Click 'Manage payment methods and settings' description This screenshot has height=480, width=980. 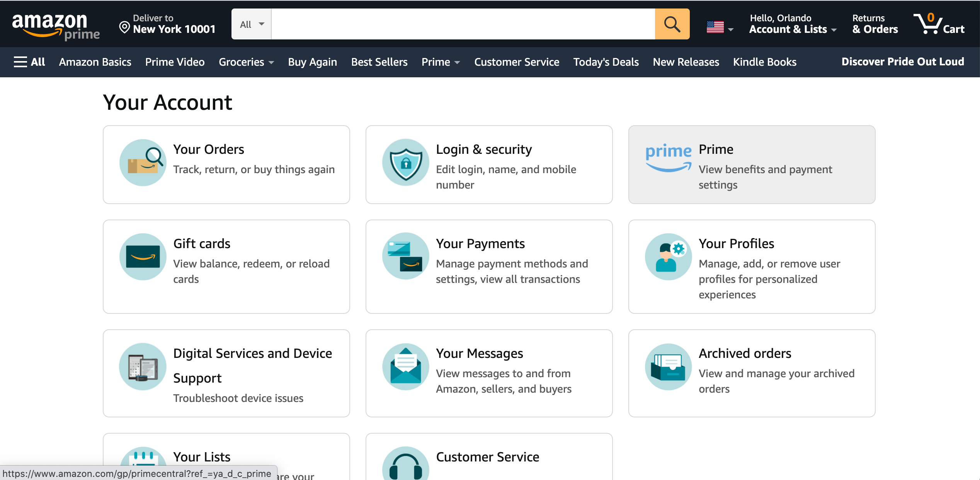click(512, 271)
